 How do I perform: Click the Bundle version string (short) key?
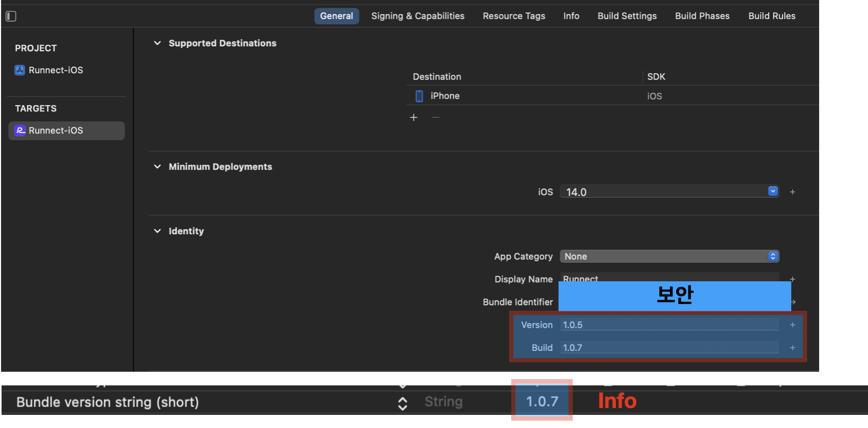click(108, 402)
